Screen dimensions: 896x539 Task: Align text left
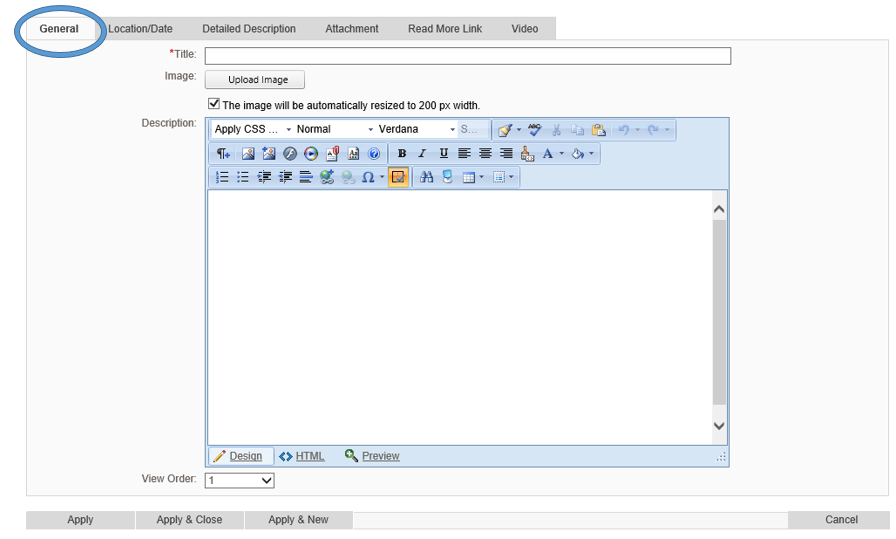[x=464, y=153]
